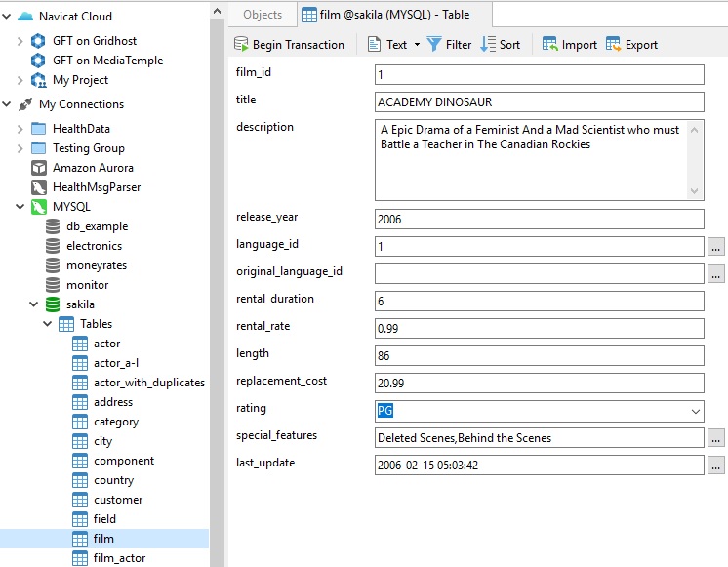The image size is (728, 567).
Task: Click the Sort icon
Action: coord(488,44)
